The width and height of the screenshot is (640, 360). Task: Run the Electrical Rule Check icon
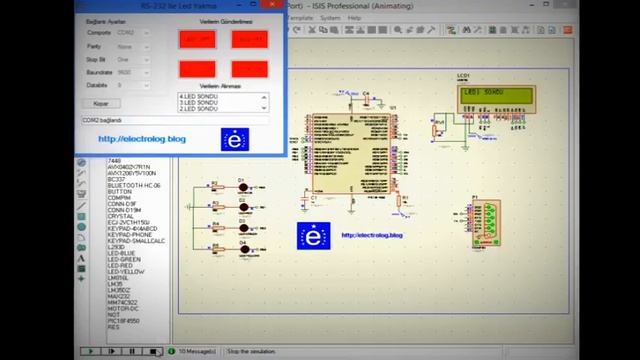coord(552,30)
